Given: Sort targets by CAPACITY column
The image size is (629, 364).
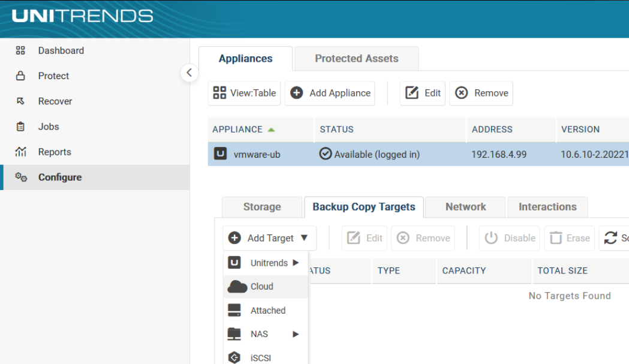Looking at the screenshot, I should [x=464, y=271].
